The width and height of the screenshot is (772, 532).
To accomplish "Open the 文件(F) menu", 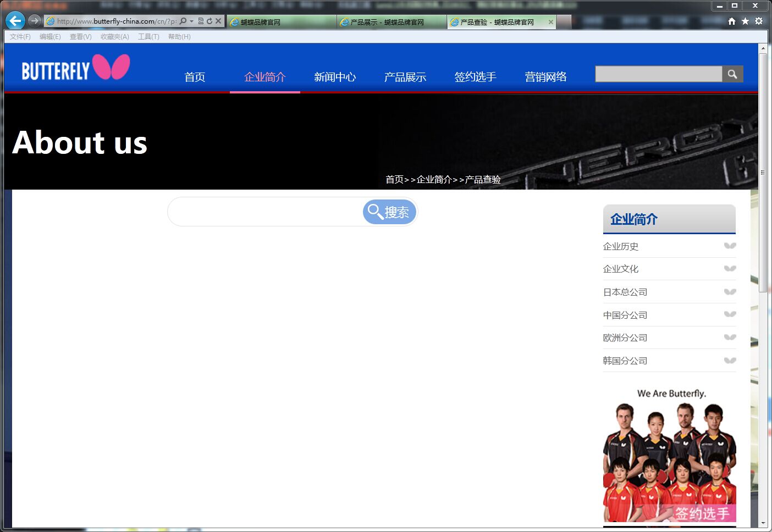I will tap(20, 37).
